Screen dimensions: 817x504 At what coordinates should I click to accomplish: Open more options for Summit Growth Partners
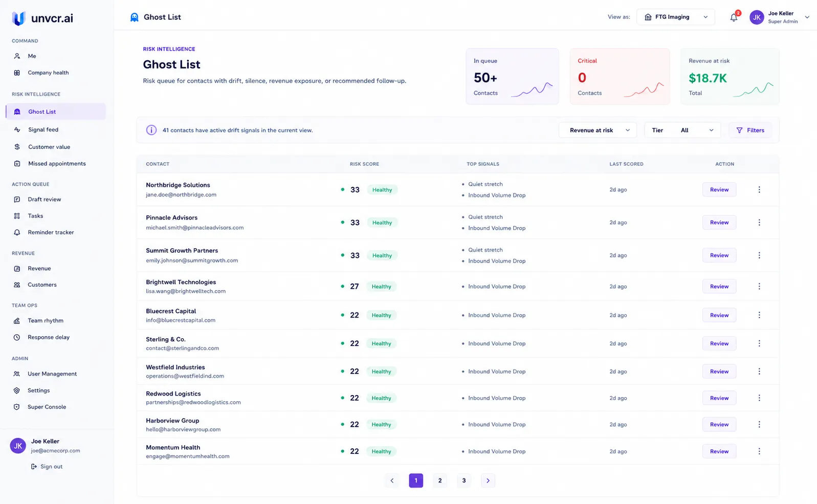pos(759,255)
